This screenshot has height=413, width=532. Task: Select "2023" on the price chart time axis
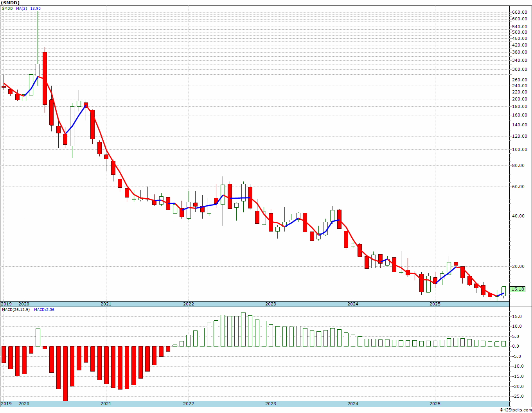point(270,304)
